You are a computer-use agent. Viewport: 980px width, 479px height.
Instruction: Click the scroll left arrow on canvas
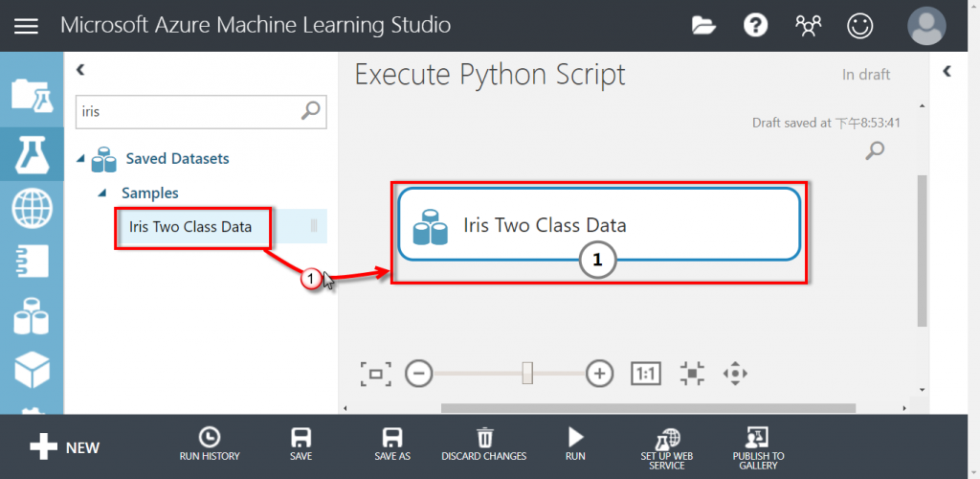pos(345,409)
